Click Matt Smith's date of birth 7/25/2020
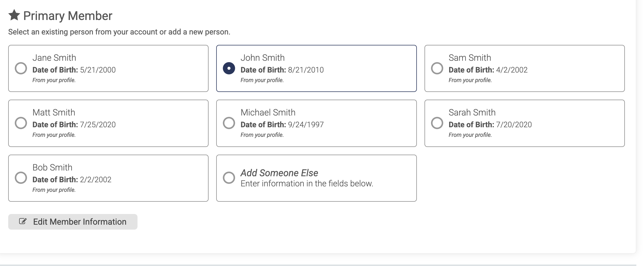This screenshot has height=266, width=644. click(98, 125)
